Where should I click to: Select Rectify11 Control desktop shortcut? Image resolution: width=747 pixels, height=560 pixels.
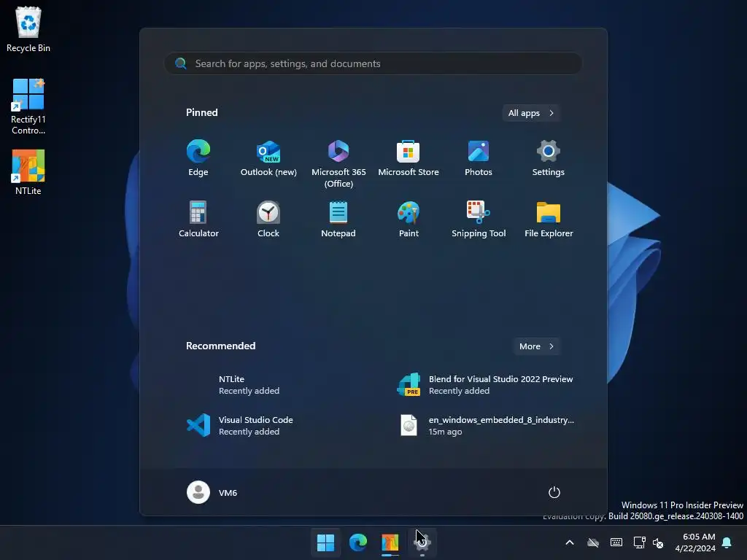coord(28,106)
